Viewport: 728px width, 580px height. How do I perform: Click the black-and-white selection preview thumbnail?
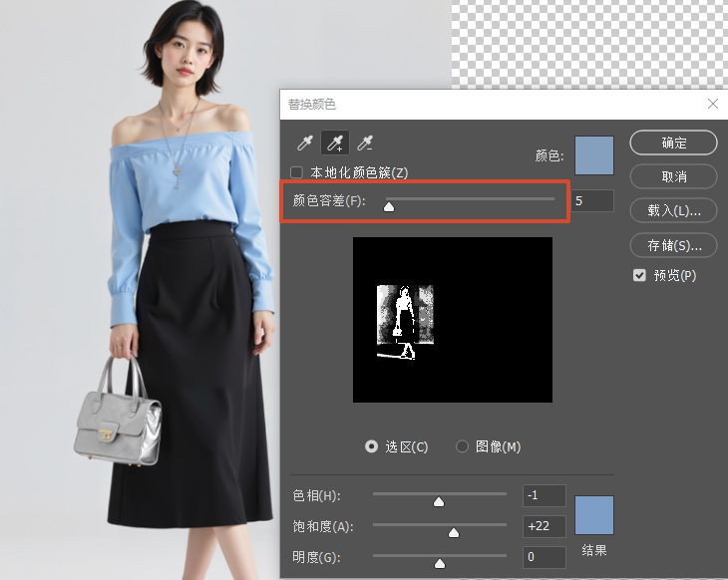point(452,320)
